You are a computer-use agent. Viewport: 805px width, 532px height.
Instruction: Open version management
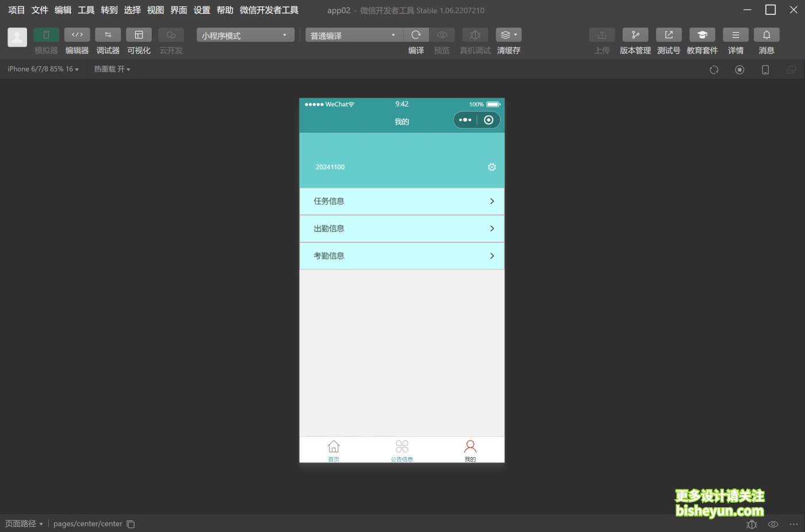tap(635, 35)
